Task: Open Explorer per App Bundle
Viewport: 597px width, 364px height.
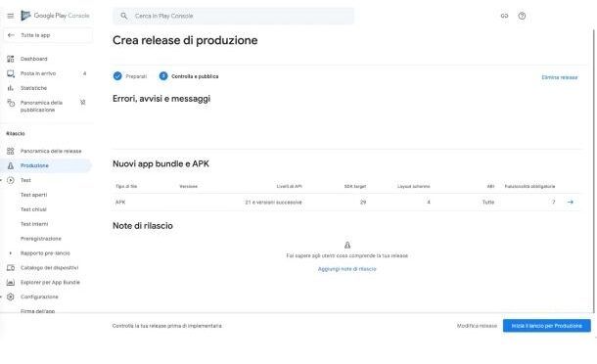Action: pyautogui.click(x=50, y=283)
